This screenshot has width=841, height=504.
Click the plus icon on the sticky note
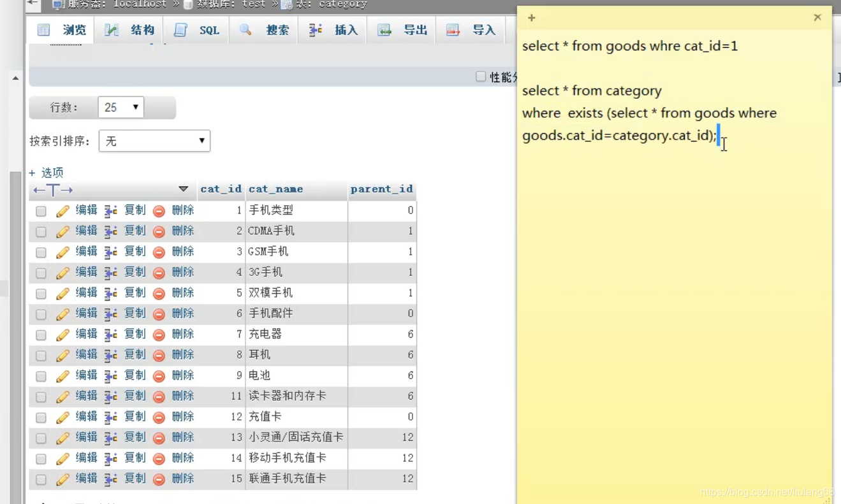(x=531, y=18)
